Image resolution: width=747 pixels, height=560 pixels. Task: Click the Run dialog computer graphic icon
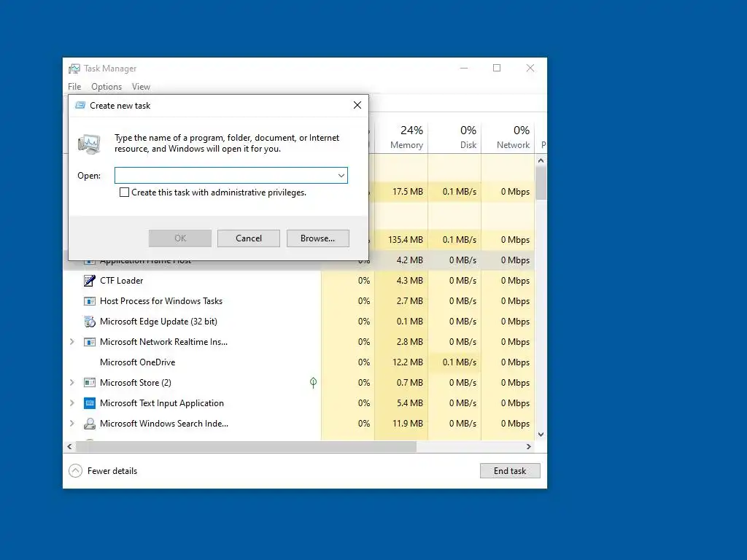click(89, 144)
